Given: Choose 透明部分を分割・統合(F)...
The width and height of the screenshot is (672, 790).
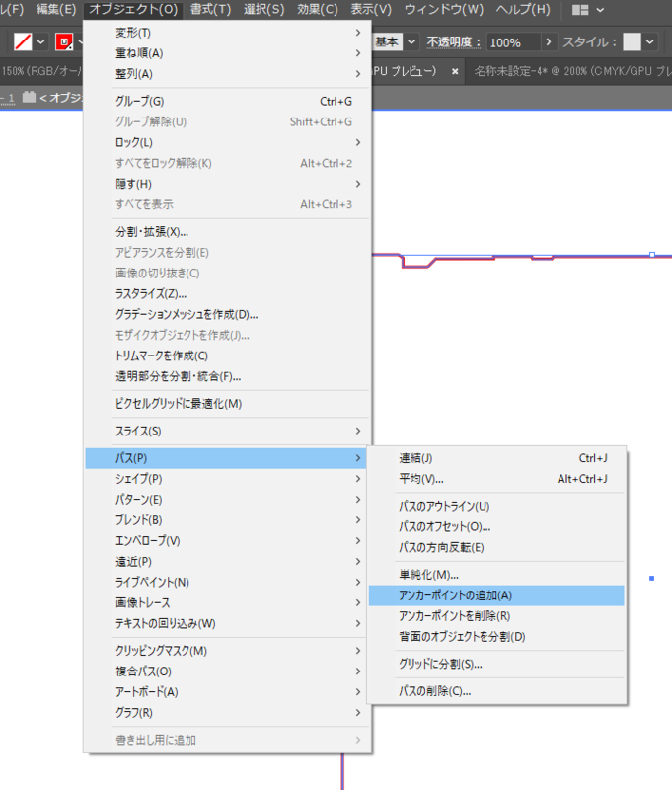Looking at the screenshot, I should tap(228, 376).
